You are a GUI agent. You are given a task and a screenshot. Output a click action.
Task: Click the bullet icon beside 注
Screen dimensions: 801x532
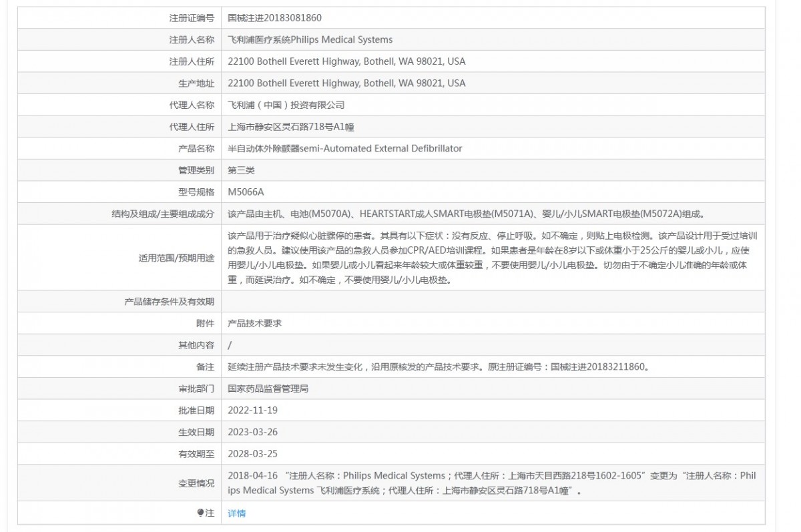[x=200, y=513]
